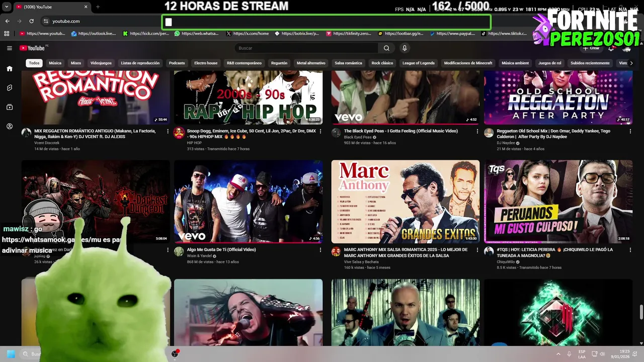Open the Vcent Discotek channel name
This screenshot has height=362, width=644.
[47, 143]
